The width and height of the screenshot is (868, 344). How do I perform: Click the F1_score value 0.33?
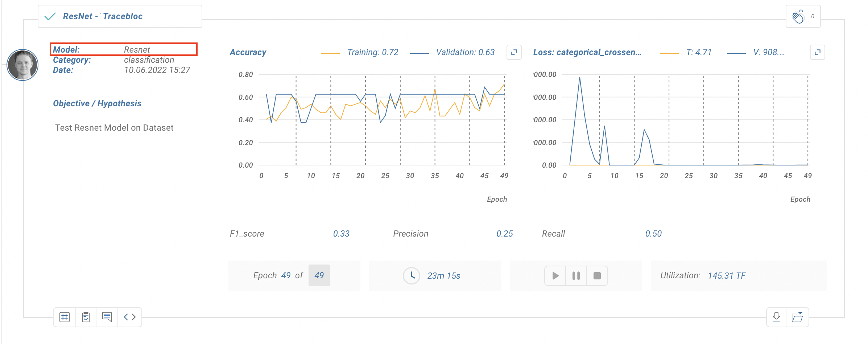(341, 234)
